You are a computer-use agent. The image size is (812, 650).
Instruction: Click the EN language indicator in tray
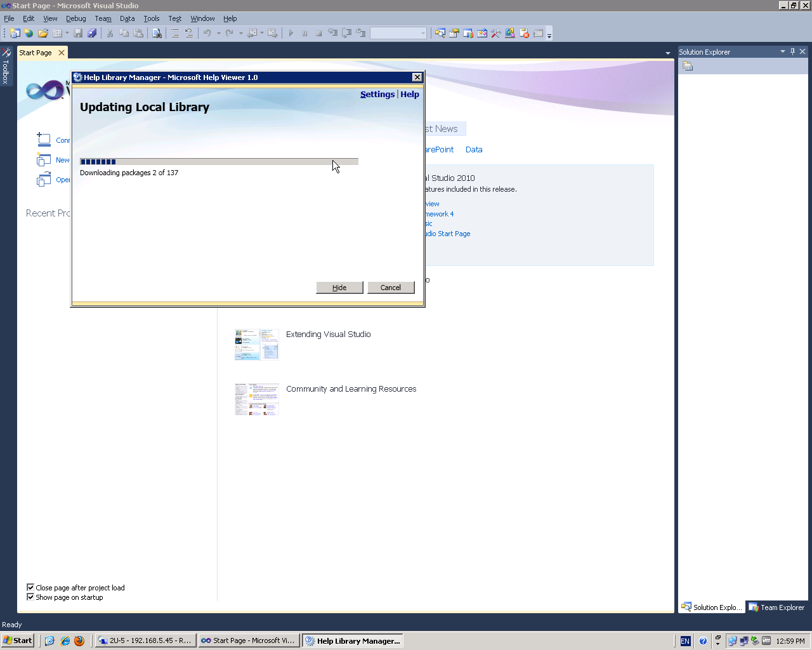pos(685,640)
